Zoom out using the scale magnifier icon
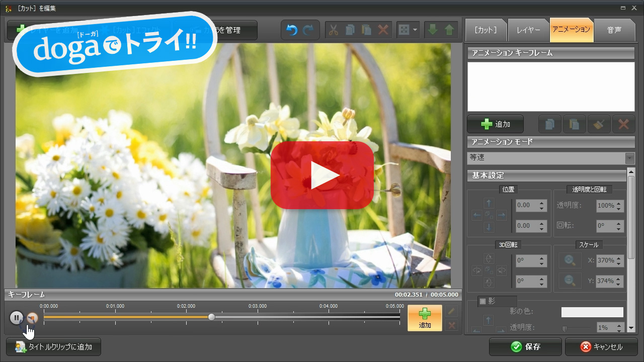This screenshot has width=644, height=362. coord(570,281)
